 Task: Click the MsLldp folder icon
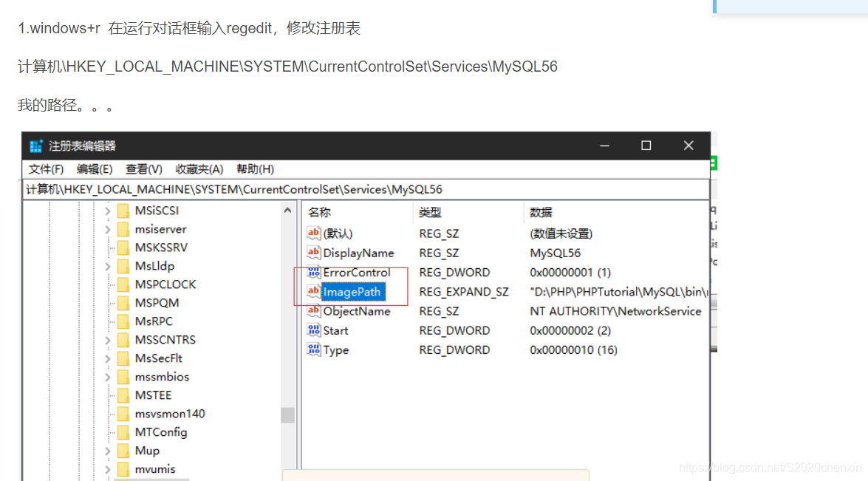[123, 266]
